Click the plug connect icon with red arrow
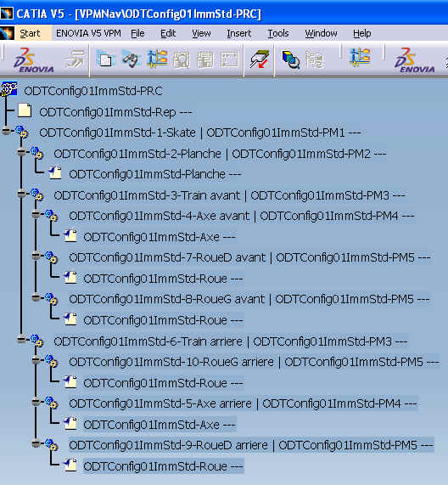This screenshot has height=485, width=448. (x=259, y=59)
